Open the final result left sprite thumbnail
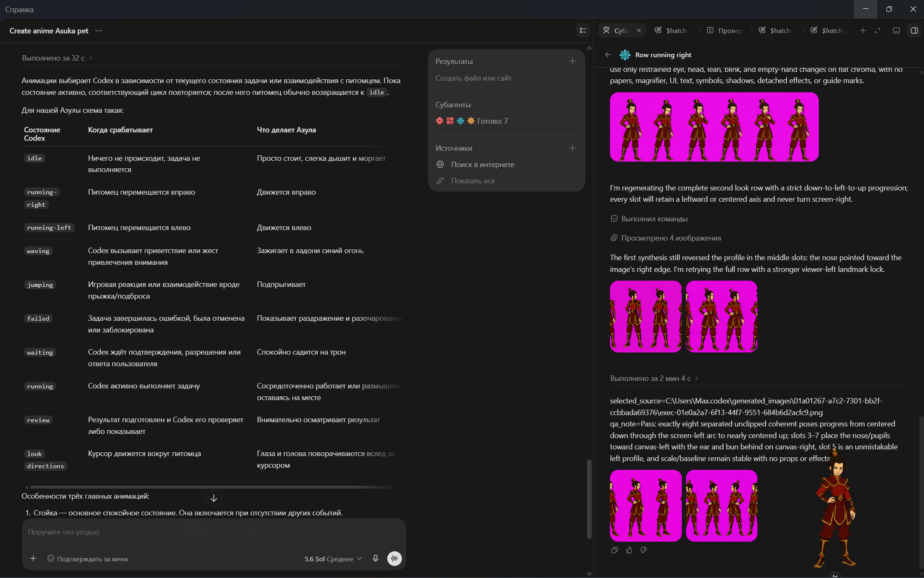Image resolution: width=924 pixels, height=578 pixels. 646,506
